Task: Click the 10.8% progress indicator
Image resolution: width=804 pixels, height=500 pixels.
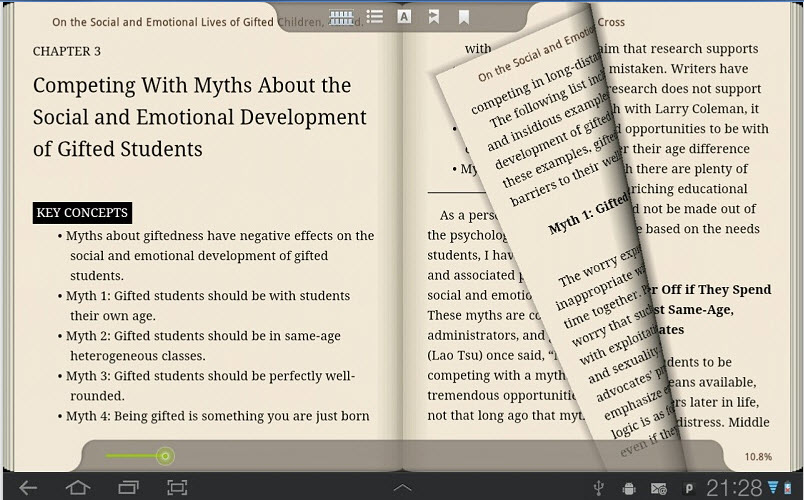Action: (x=758, y=456)
